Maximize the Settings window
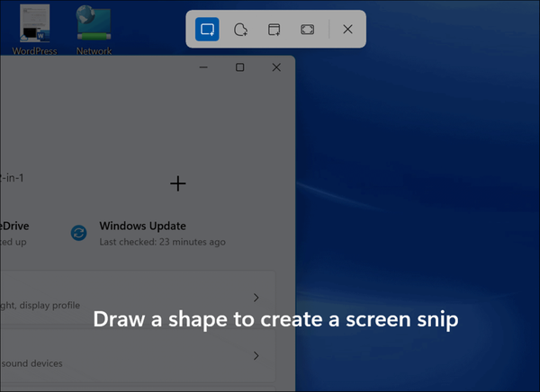This screenshot has height=392, width=540. click(240, 67)
